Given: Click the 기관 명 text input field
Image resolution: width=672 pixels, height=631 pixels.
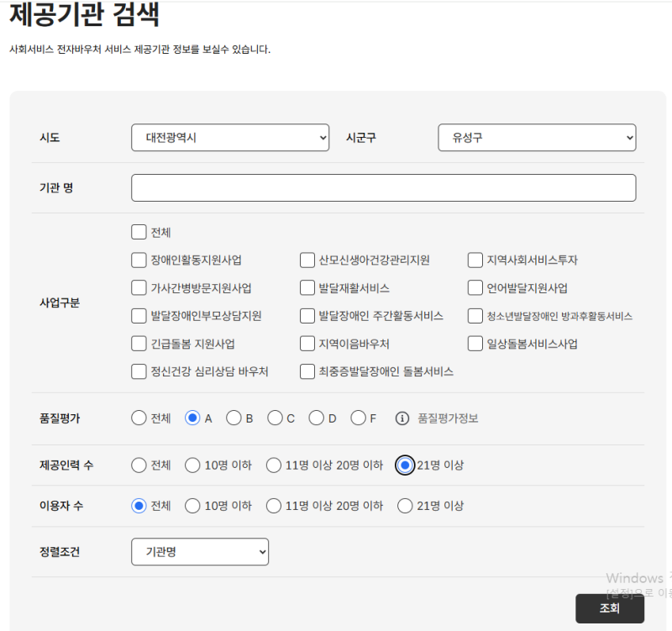Looking at the screenshot, I should click(384, 187).
